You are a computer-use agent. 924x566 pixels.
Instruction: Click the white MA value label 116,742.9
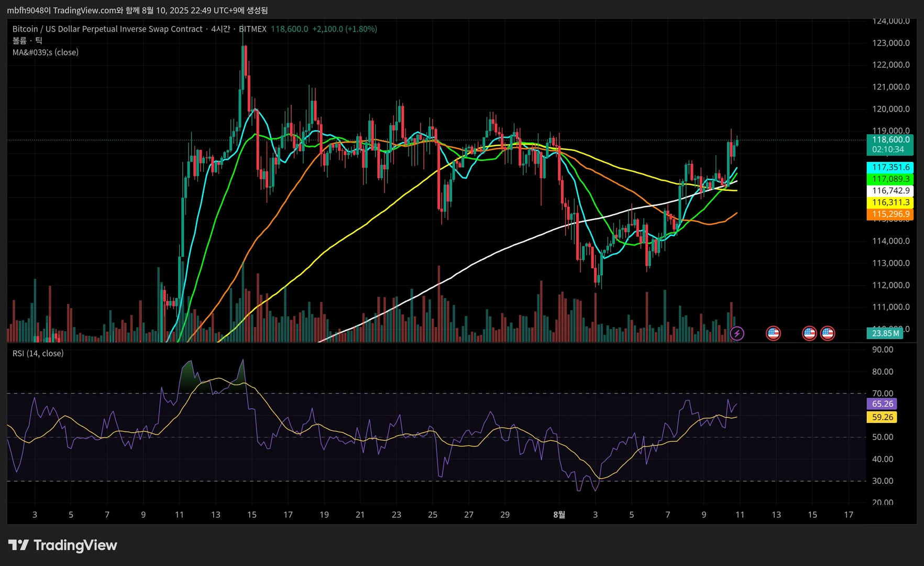(890, 191)
